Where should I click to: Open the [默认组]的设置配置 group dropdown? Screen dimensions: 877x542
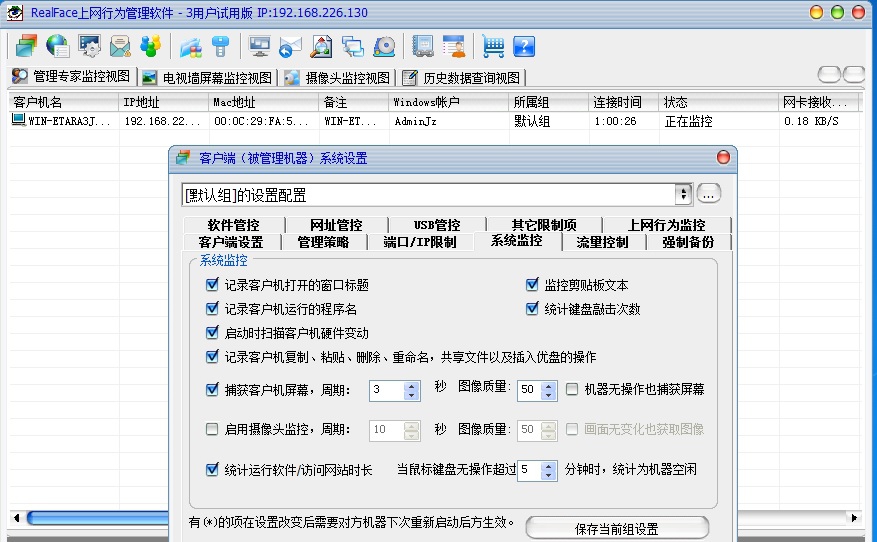[x=683, y=194]
